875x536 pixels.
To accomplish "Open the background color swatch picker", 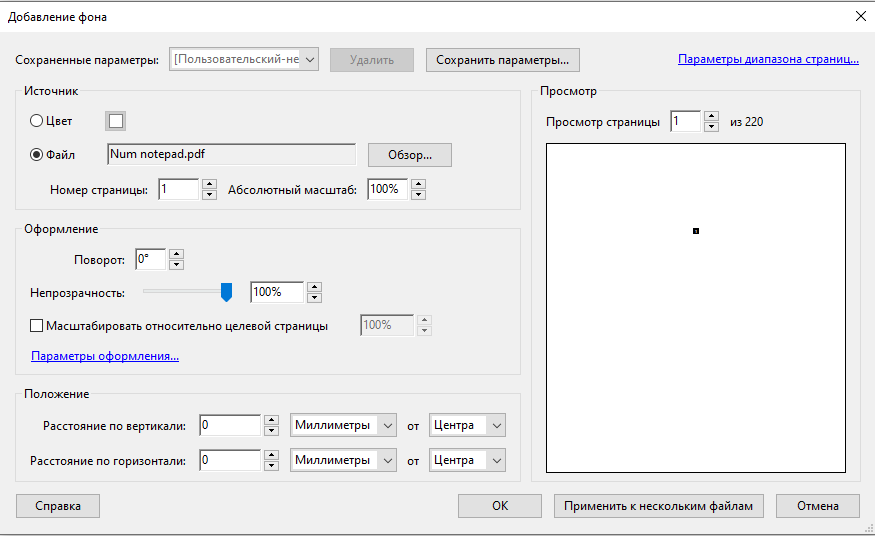I will pos(116,121).
